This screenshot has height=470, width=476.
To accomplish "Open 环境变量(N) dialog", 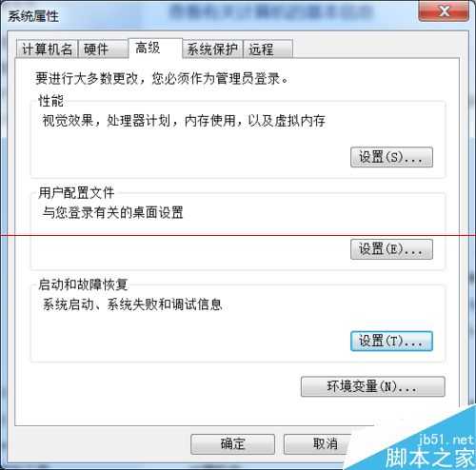I will (x=373, y=386).
